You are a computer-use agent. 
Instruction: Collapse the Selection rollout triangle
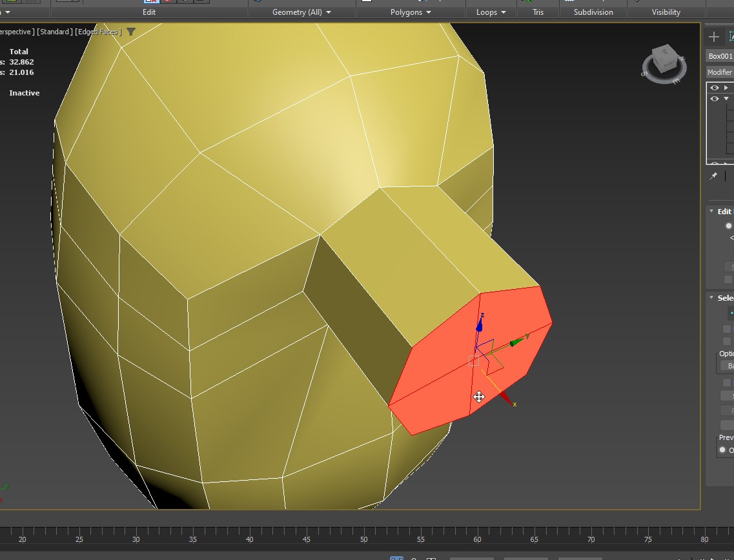pos(711,297)
